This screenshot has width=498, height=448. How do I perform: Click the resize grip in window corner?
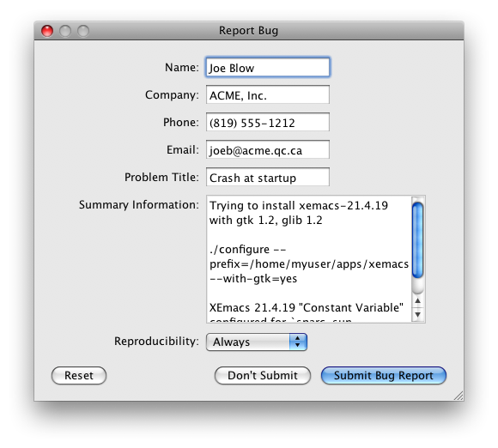459,396
